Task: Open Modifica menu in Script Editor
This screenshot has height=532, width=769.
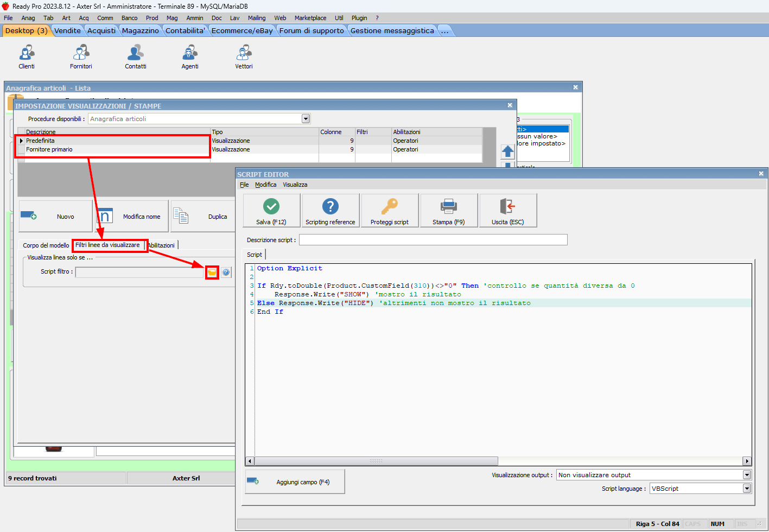Action: click(265, 185)
